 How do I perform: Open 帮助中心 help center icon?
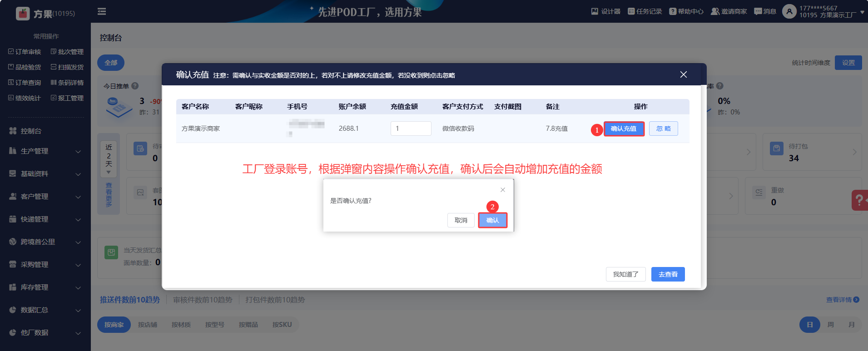[673, 11]
